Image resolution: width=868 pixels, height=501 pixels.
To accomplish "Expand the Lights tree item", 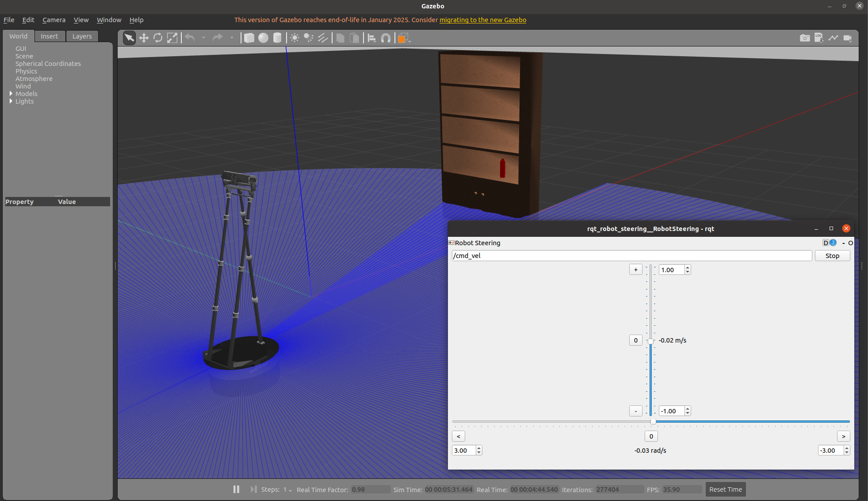I will click(11, 101).
